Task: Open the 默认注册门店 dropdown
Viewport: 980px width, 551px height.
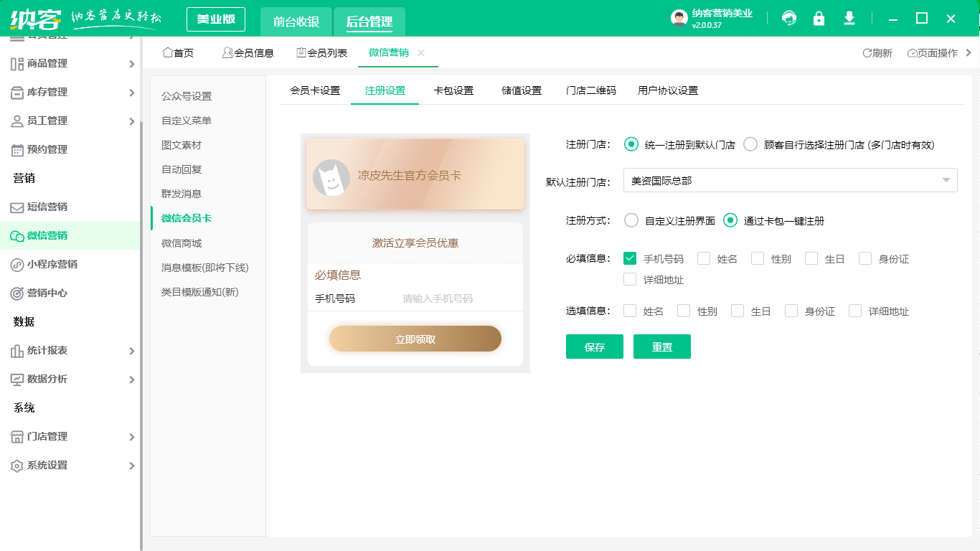Action: click(x=790, y=181)
